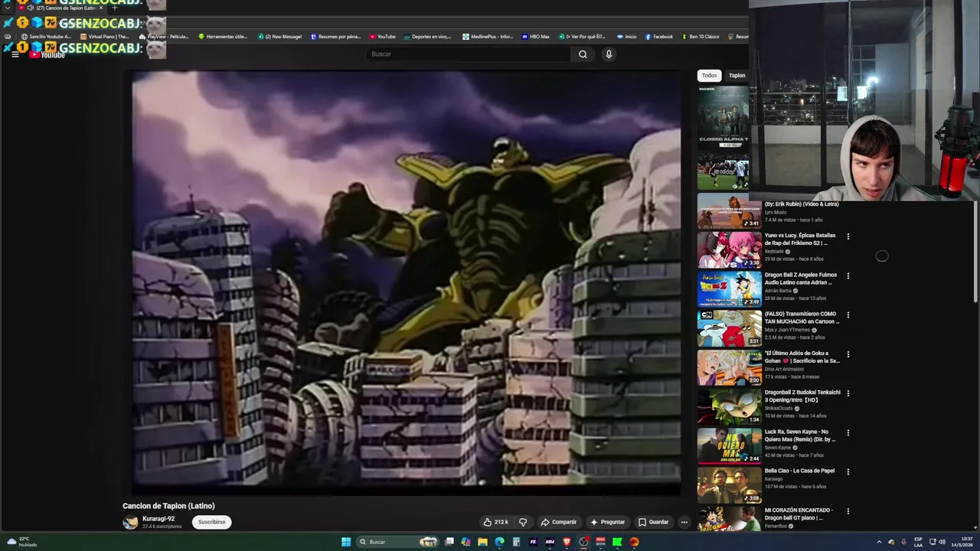This screenshot has width=980, height=551.
Task: Open options for (FALSO) Transmitieron video
Action: point(848,315)
